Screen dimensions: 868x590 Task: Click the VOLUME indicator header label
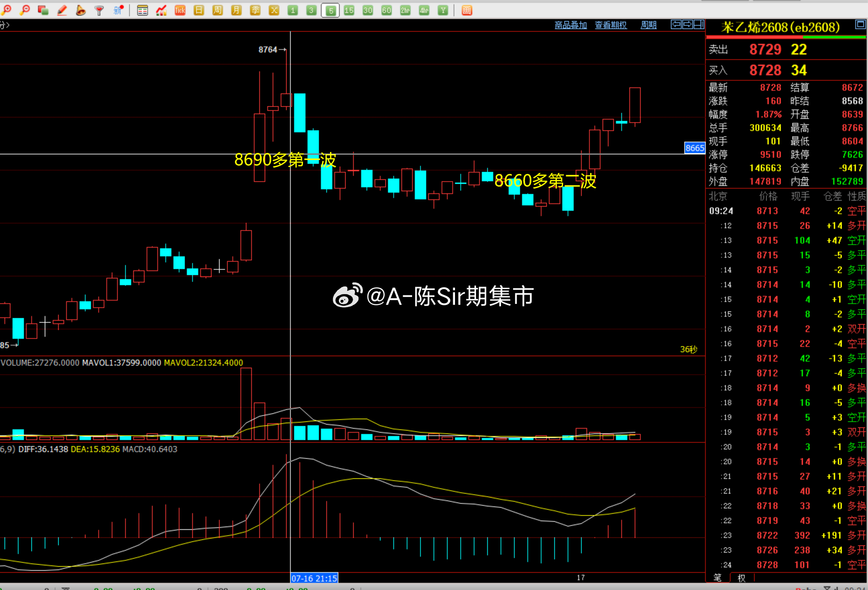coord(40,362)
